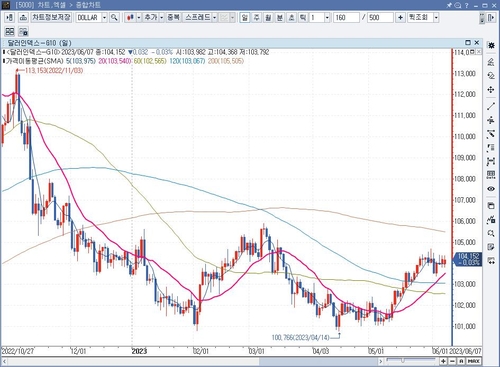Click the toolbar overflow double-arrow handle
The height and width of the screenshot is (367, 500).
[x=482, y=18]
